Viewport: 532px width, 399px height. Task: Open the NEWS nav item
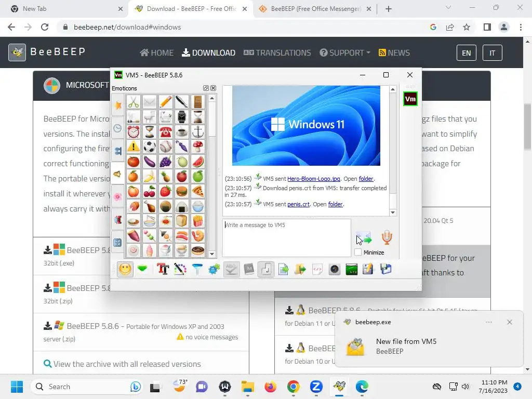394,53
